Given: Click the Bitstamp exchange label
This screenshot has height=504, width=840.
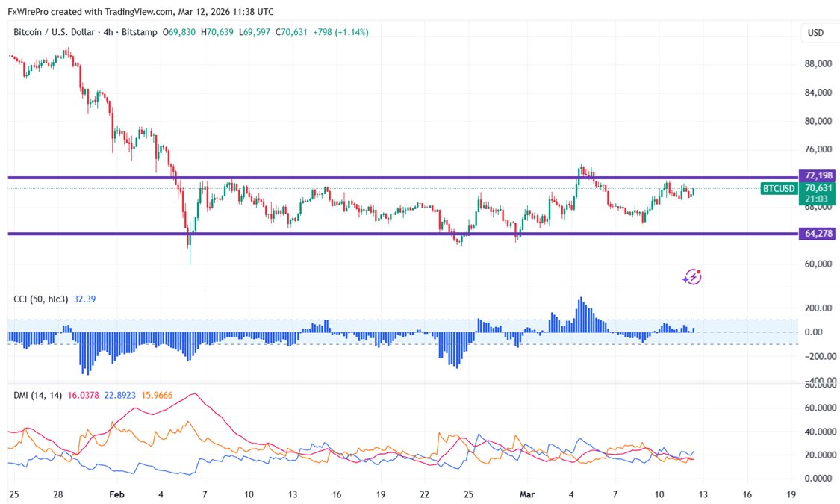Looking at the screenshot, I should pyautogui.click(x=140, y=32).
